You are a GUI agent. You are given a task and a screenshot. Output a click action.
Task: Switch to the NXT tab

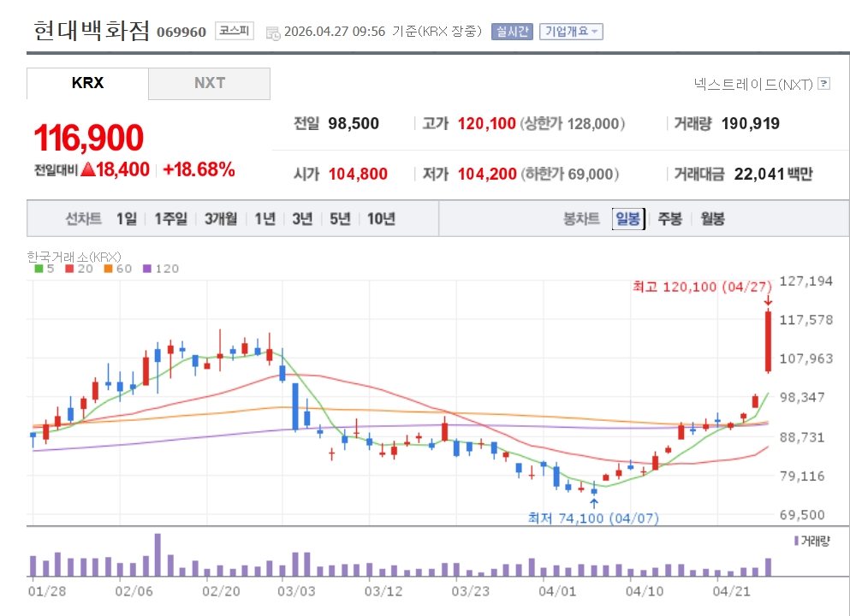pyautogui.click(x=209, y=84)
